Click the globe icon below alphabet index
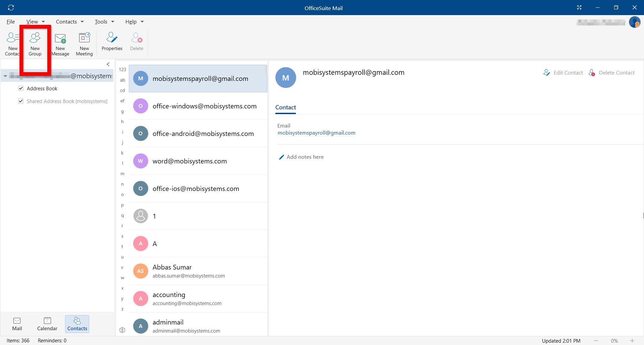Screen dimensions: 644x345 122,330
